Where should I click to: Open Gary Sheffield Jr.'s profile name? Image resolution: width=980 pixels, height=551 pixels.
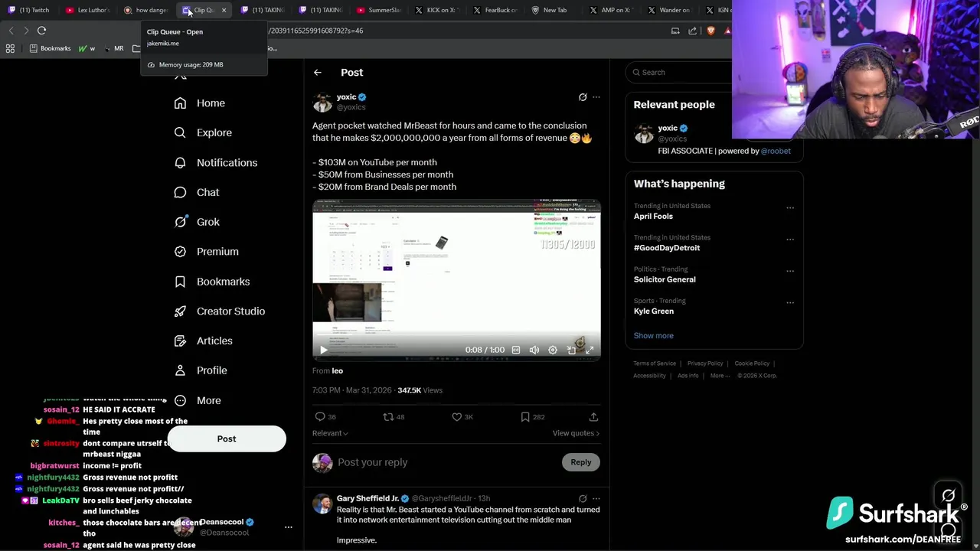[x=367, y=498]
